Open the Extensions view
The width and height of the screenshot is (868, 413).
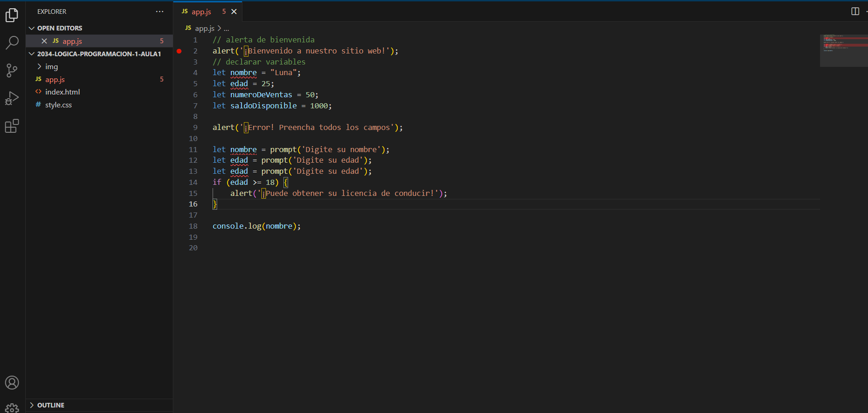tap(12, 126)
